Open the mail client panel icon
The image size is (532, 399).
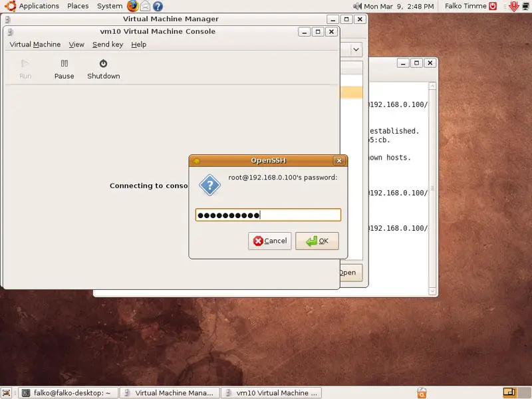145,6
